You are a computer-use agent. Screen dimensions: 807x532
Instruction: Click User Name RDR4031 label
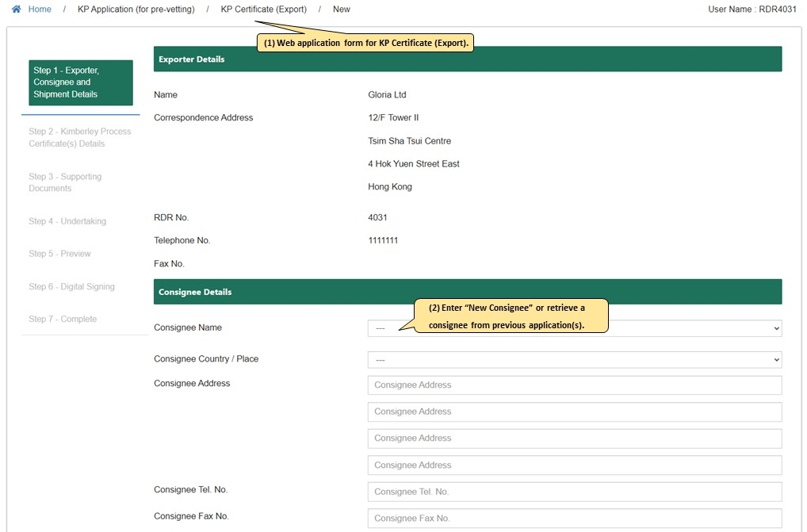[752, 10]
